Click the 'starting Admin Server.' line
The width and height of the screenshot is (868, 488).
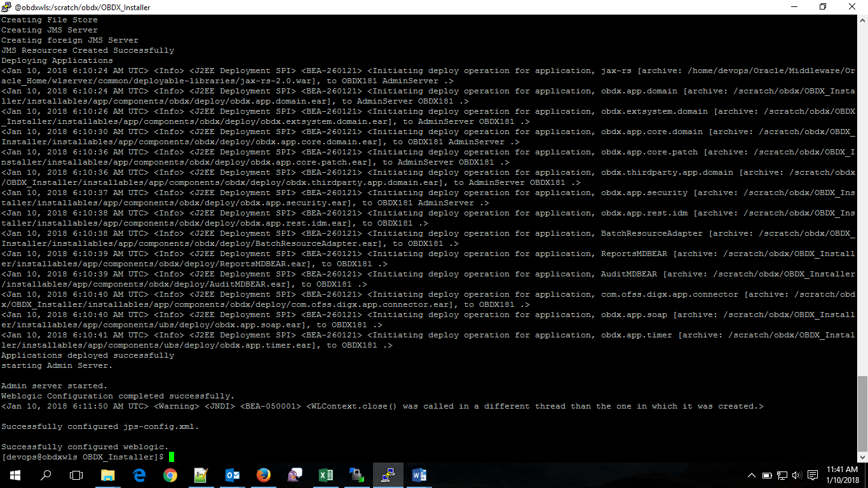(x=57, y=365)
